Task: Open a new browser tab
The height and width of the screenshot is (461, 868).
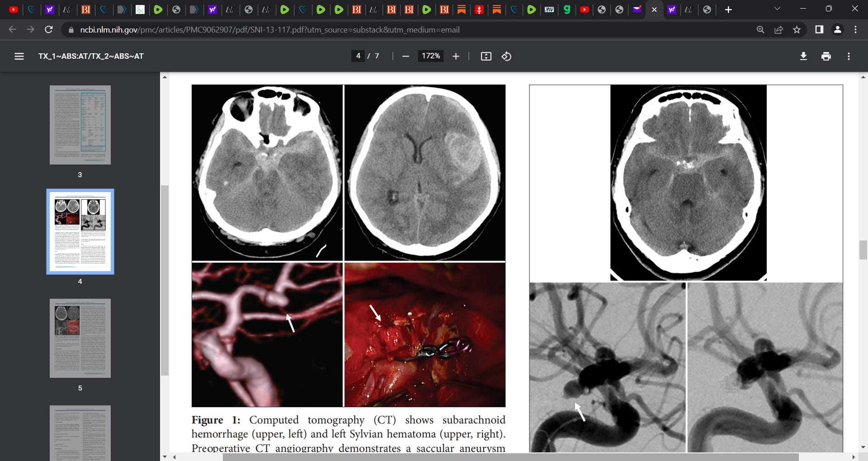Action: [728, 9]
